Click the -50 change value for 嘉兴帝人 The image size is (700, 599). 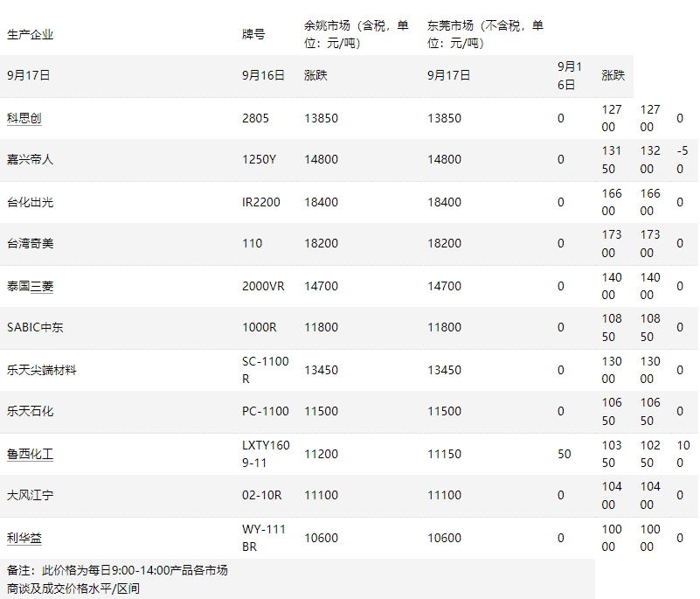coord(683,160)
